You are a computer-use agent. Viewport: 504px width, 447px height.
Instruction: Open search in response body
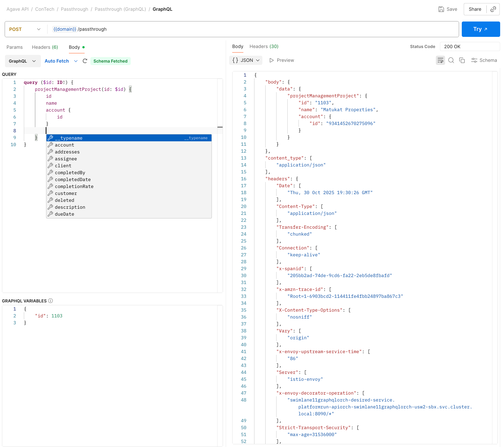tap(451, 60)
